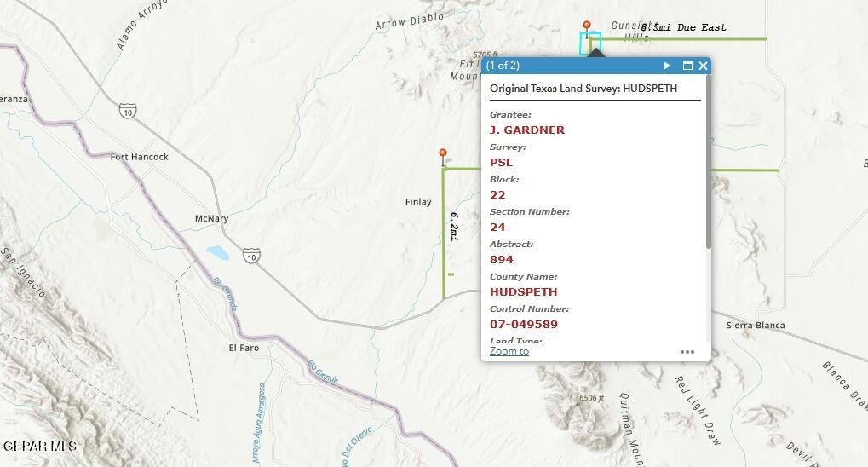Click the cyan highlighted parcel outline
This screenshot has height=467, width=868.
[591, 43]
